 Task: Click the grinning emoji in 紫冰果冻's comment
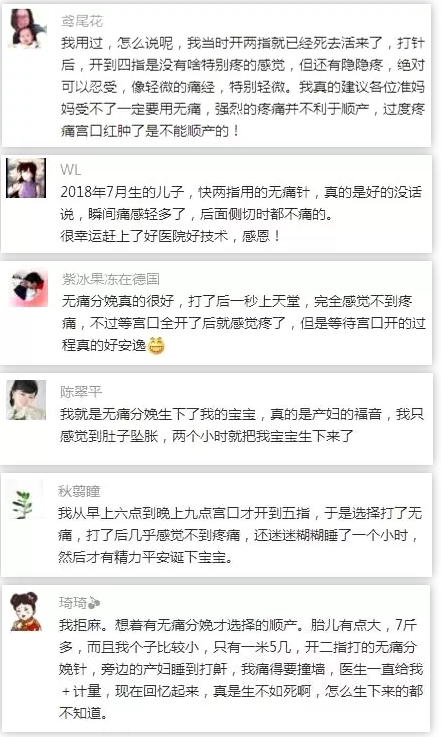(156, 346)
